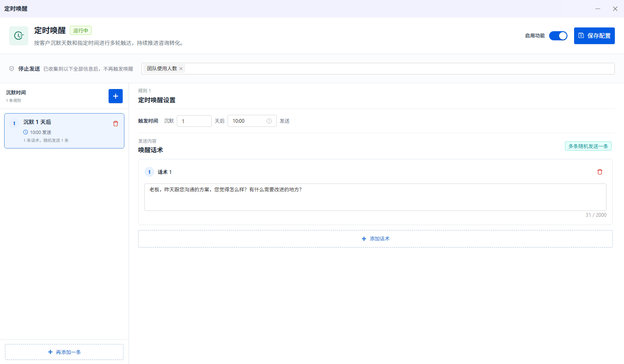Open the 停止发送 info selection field
The width and height of the screenshot is (624, 364).
378,69
